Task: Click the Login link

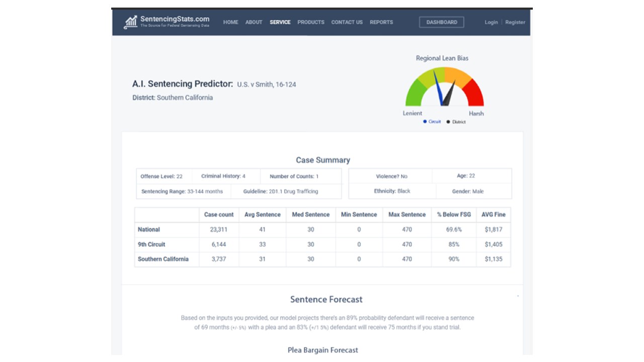Action: click(x=491, y=22)
